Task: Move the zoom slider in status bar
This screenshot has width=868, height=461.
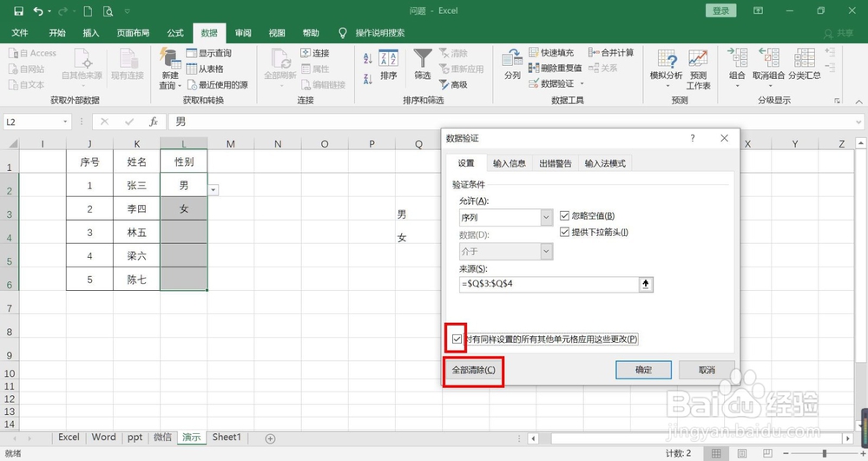Action: coord(825,453)
